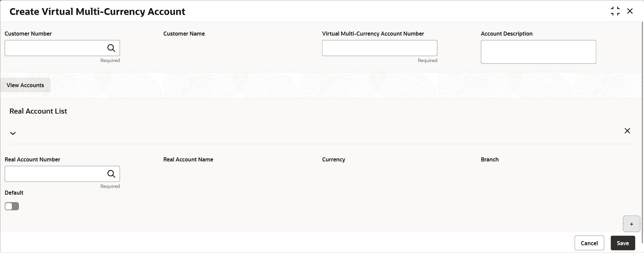Click the Default label above the switch
Screen dimensions: 644x253
[x=14, y=193]
